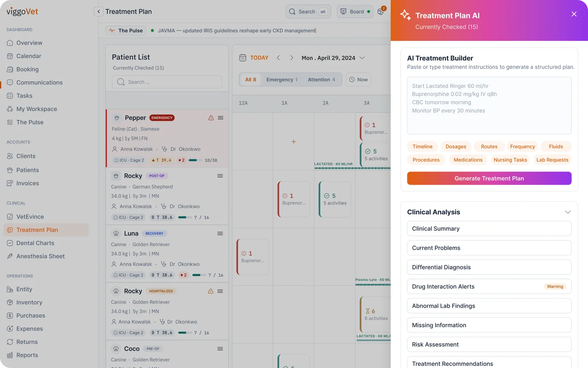Click The Pulse ticker button
Viewport: 588px width, 368px height.
[x=126, y=31]
